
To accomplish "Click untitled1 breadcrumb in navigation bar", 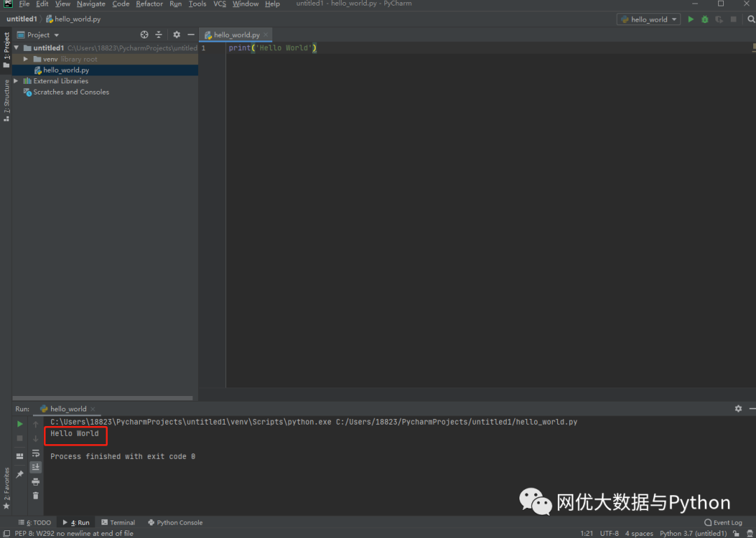I will tap(22, 20).
